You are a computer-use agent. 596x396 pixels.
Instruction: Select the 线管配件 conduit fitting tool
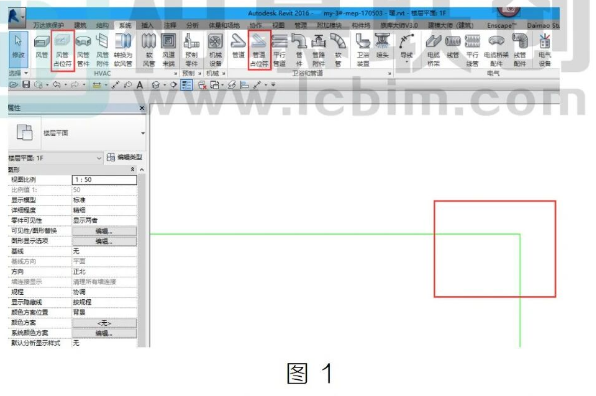click(520, 50)
